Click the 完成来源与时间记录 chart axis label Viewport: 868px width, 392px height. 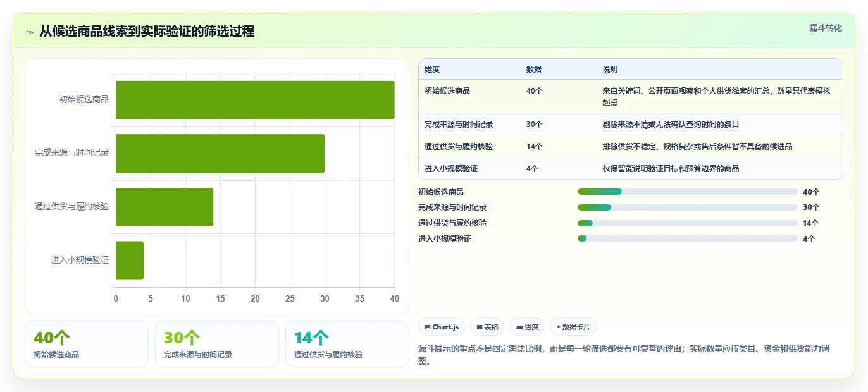[x=72, y=153]
